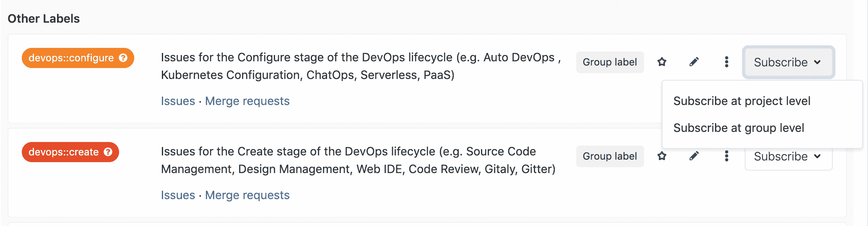This screenshot has height=226, width=868.
Task: Edit the devops::create label with pencil icon
Action: coord(694,156)
